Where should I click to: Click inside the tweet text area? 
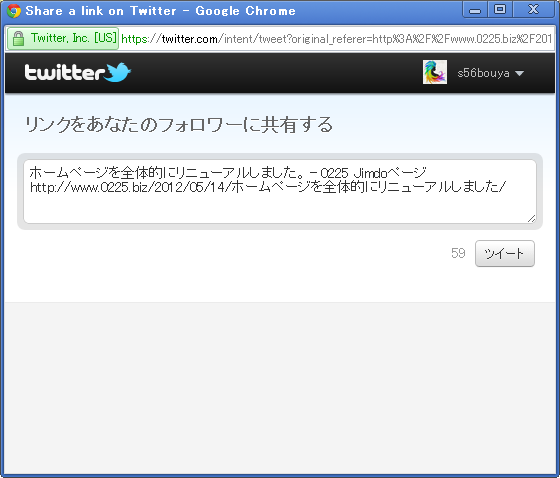tap(280, 191)
